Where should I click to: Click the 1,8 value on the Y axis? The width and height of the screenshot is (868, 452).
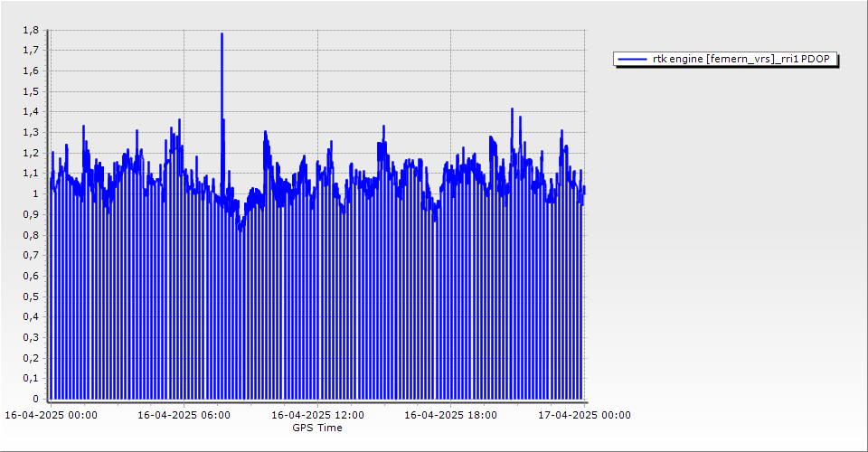pos(30,30)
